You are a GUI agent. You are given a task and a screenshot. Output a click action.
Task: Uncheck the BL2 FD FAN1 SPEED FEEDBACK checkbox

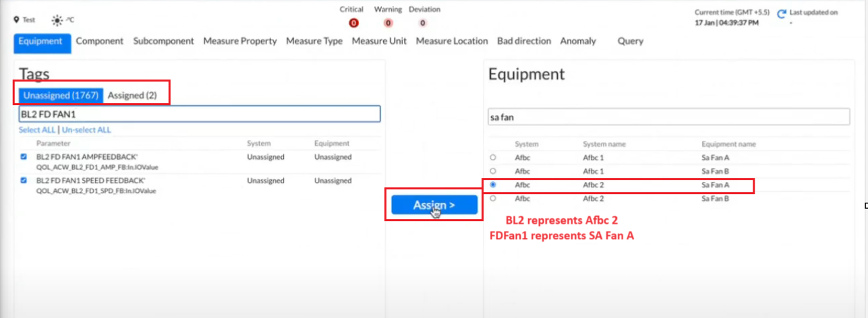click(24, 181)
